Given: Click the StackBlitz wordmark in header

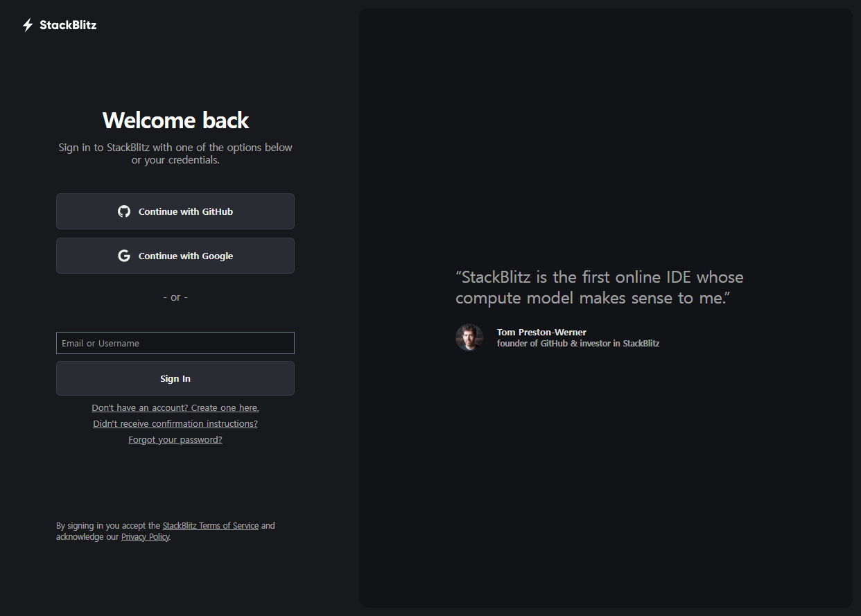Looking at the screenshot, I should pyautogui.click(x=68, y=26).
